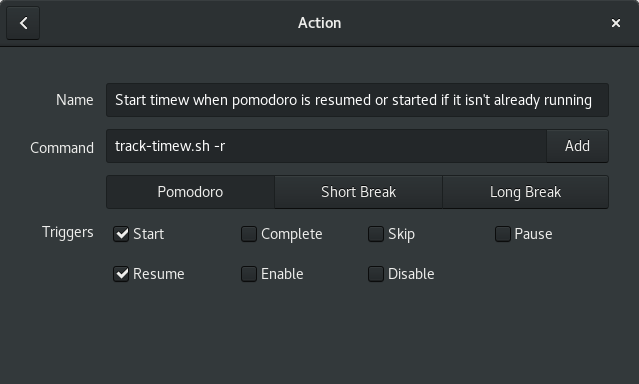Click the Start checkbox label text

point(149,234)
